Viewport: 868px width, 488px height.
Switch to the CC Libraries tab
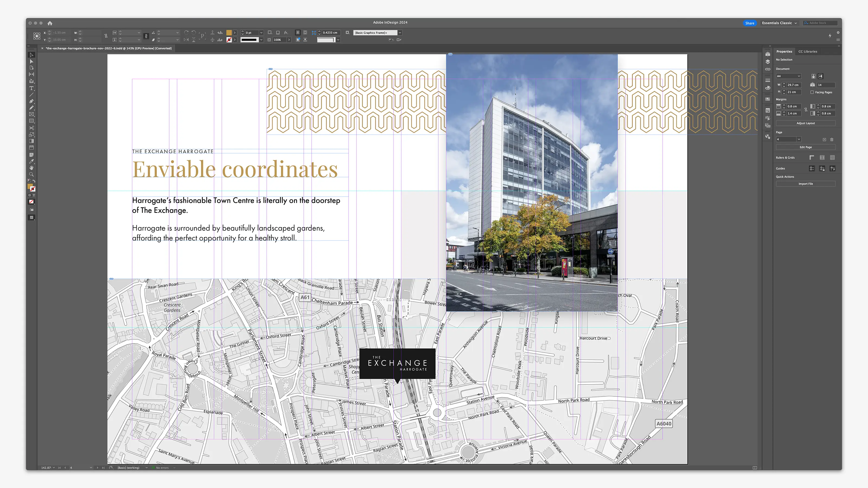click(x=808, y=52)
